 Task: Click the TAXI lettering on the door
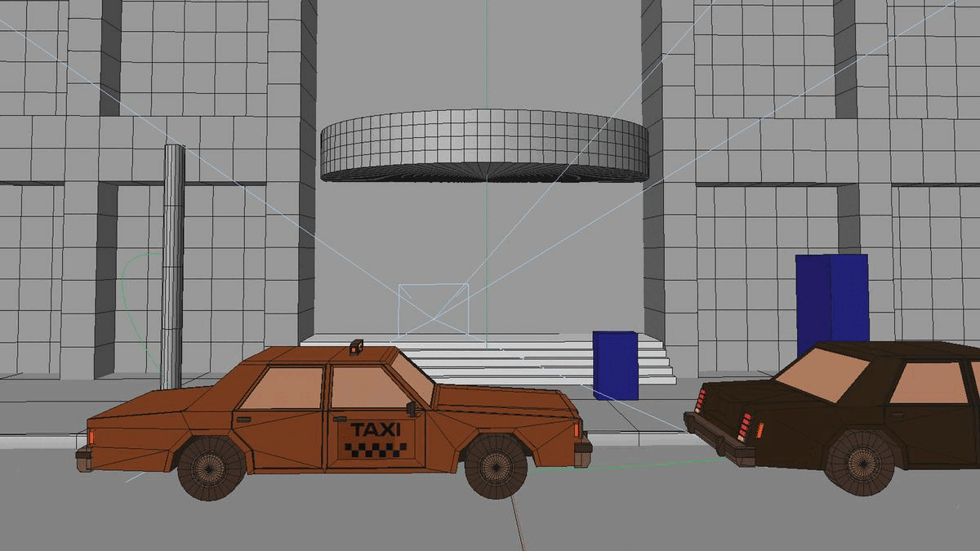(x=376, y=429)
